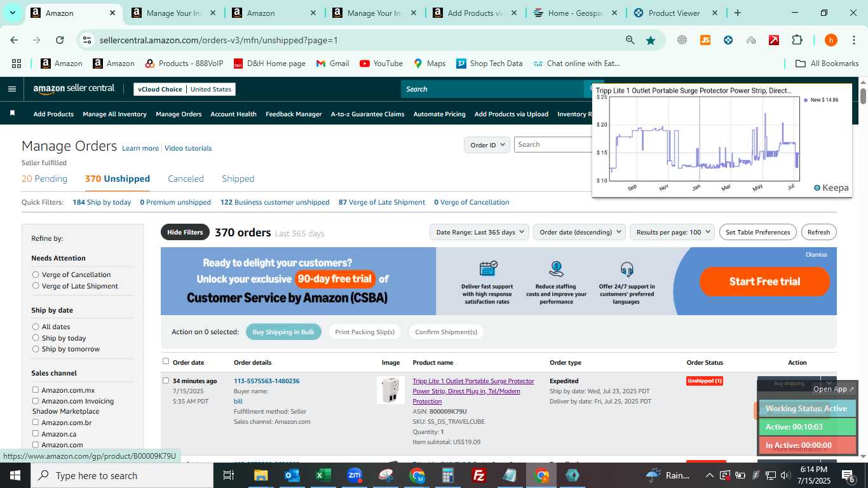This screenshot has width=868, height=488.
Task: Select the Verge of Cancellation radio button
Action: click(36, 274)
